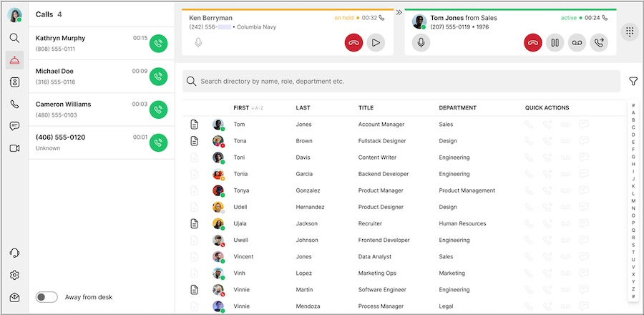Answer the call from Michael Doe
This screenshot has height=315, width=644.
[159, 77]
